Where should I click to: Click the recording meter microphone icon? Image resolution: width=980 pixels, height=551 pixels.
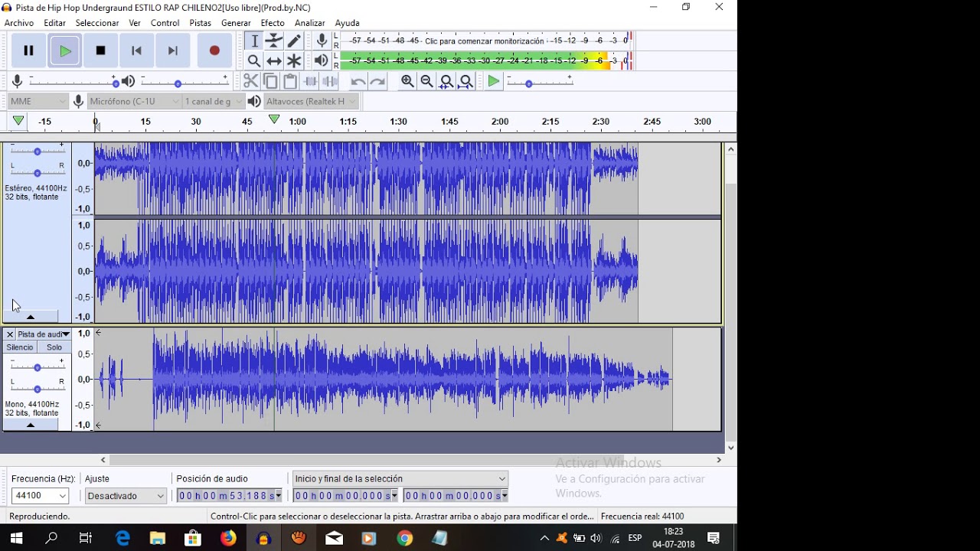click(322, 41)
